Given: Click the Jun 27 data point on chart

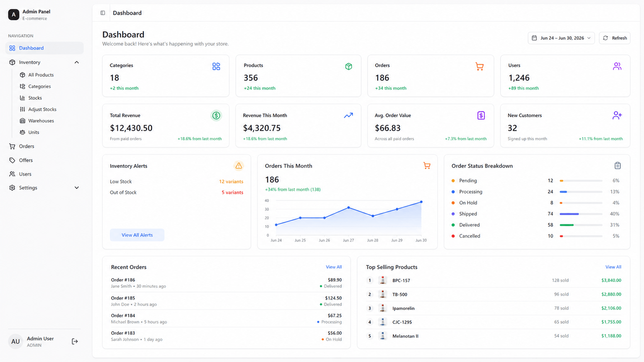Looking at the screenshot, I should click(348, 207).
